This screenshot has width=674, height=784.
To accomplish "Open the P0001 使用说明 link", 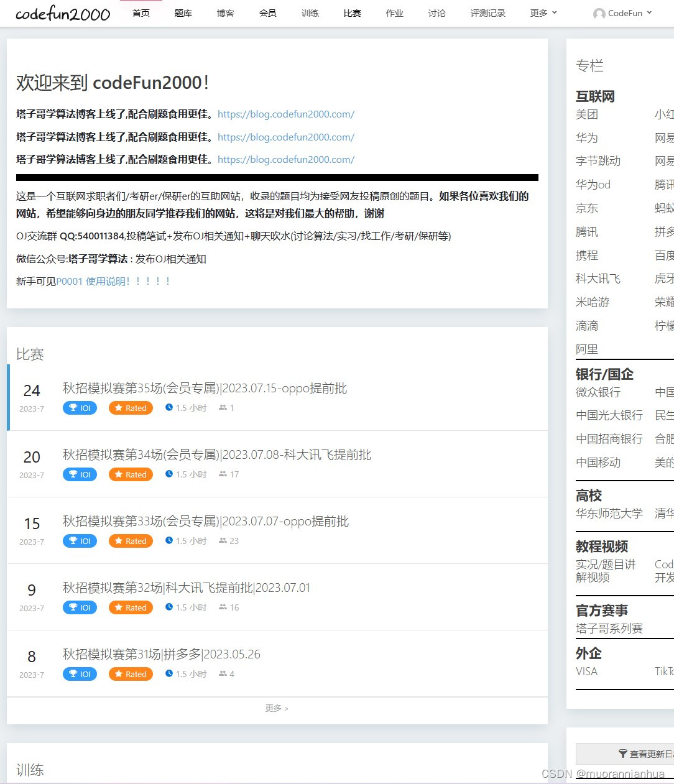I will [113, 282].
